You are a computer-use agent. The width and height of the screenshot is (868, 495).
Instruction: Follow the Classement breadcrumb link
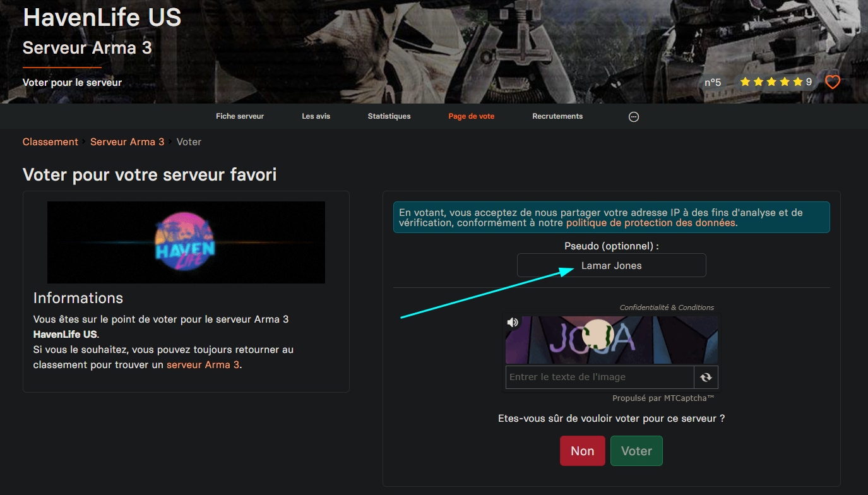coord(51,142)
